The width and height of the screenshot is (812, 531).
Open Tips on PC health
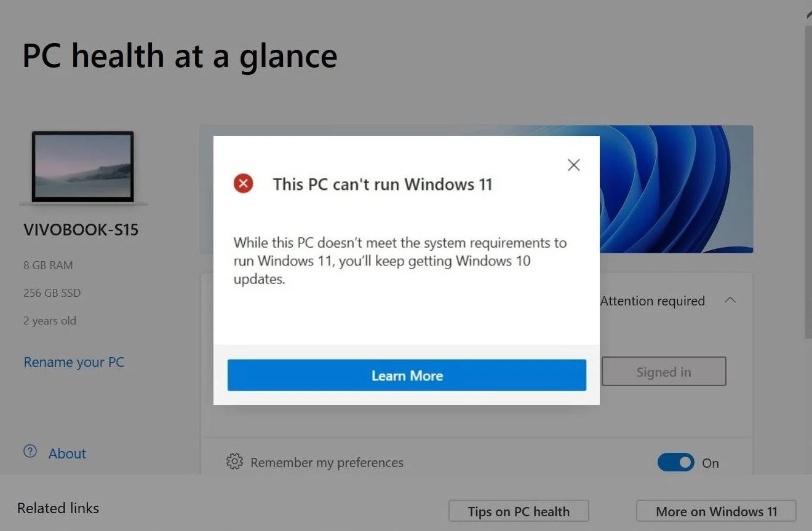(519, 511)
